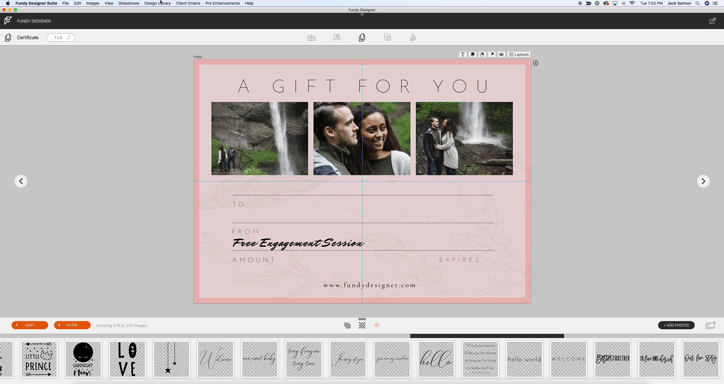The image size is (724, 384).
Task: Edit the 7x5 size field
Action: click(60, 37)
